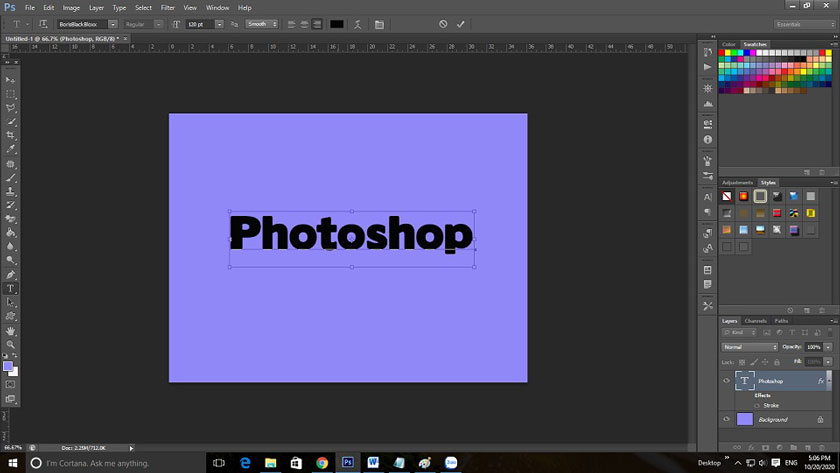Open Google Chrome from the taskbar
840x473 pixels.
[x=322, y=463]
